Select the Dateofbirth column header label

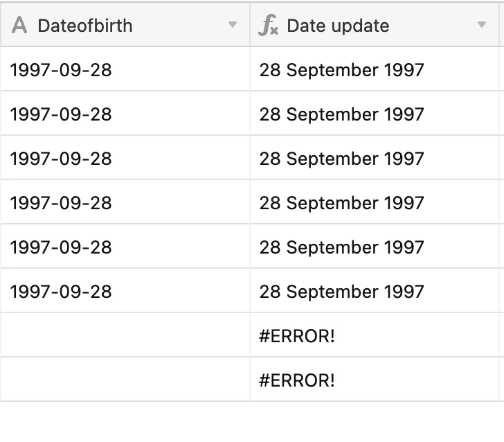pyautogui.click(x=84, y=26)
